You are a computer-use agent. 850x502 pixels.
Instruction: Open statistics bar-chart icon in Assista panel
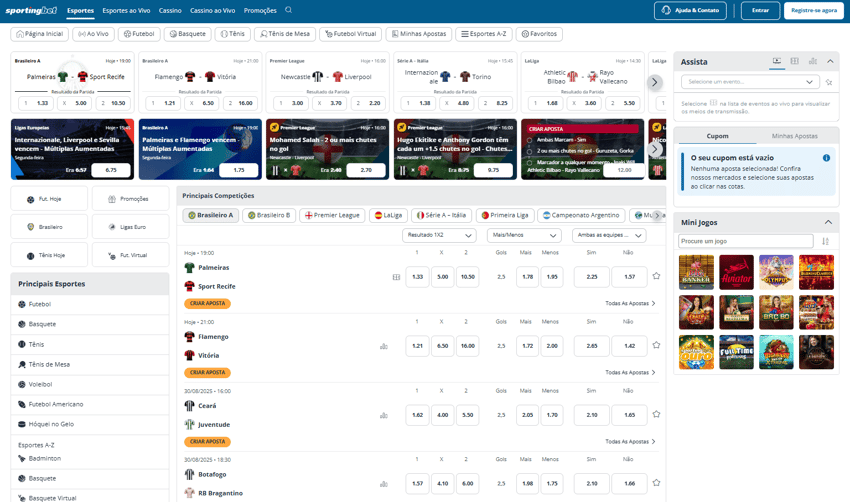pos(813,61)
